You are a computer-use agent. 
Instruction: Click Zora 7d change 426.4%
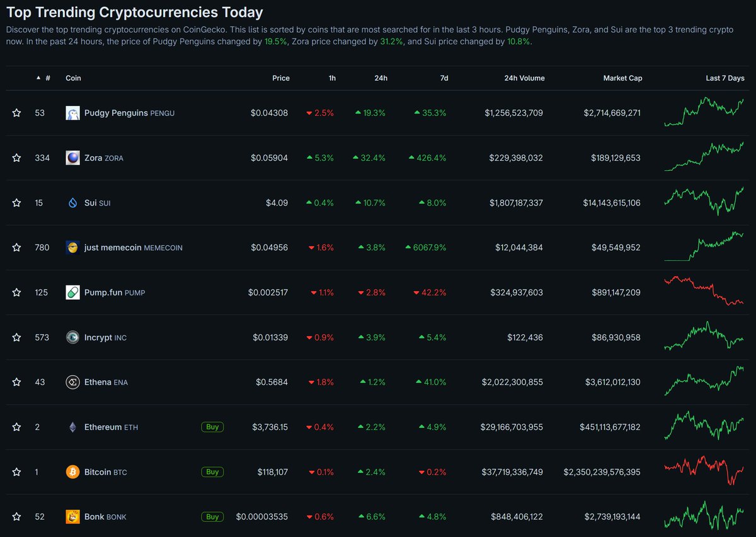[427, 158]
